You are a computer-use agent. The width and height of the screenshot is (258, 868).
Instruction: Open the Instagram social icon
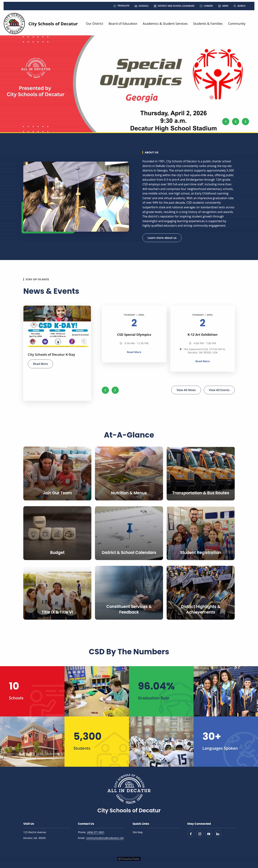coord(200,834)
